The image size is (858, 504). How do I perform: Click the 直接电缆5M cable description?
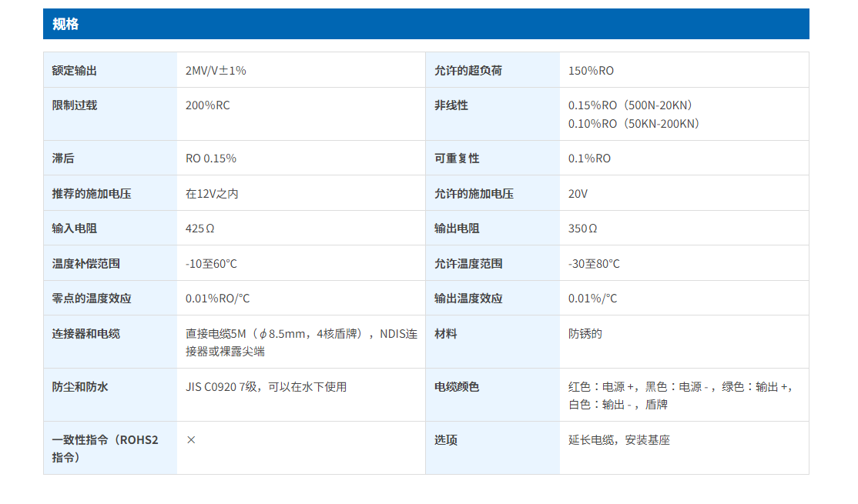pos(301,342)
